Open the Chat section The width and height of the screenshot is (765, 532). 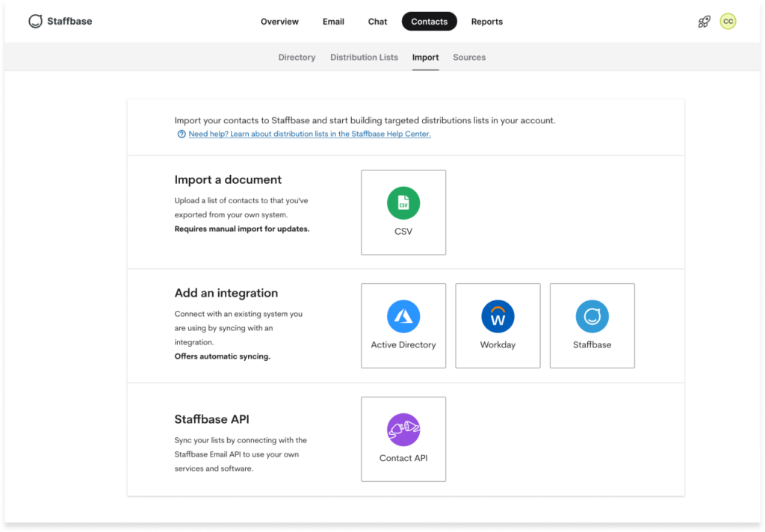(377, 22)
